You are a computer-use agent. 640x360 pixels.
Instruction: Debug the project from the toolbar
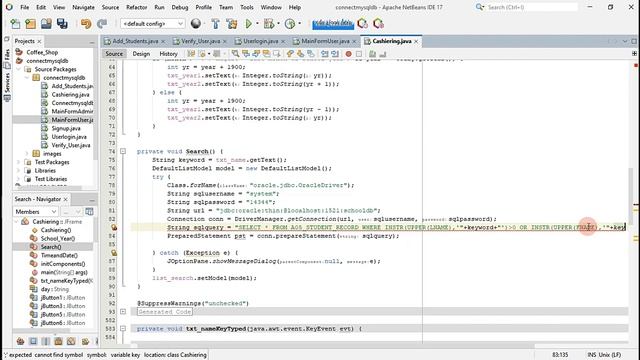[x=269, y=24]
